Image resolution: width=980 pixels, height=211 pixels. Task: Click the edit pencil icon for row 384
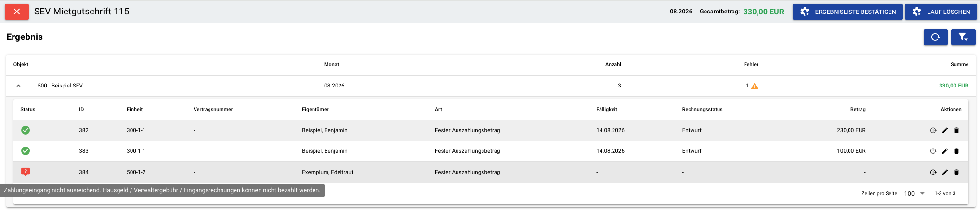click(x=945, y=172)
